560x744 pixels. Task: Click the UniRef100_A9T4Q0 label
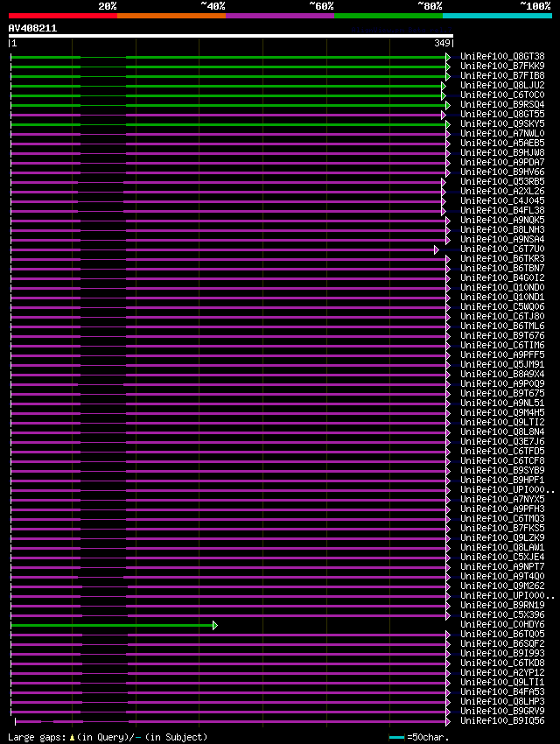click(502, 577)
